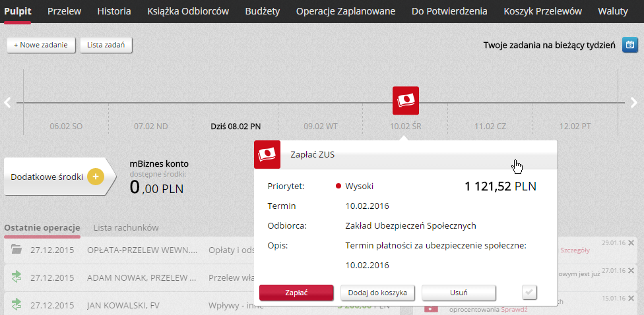Select Dziś 08.02 PN on the timeline
The image size is (644, 315).
tap(236, 127)
